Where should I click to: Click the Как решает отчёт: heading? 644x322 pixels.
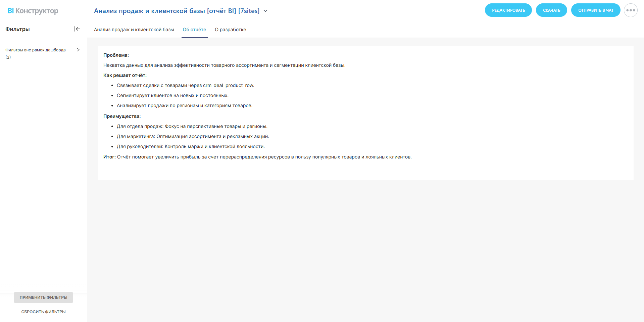point(125,75)
